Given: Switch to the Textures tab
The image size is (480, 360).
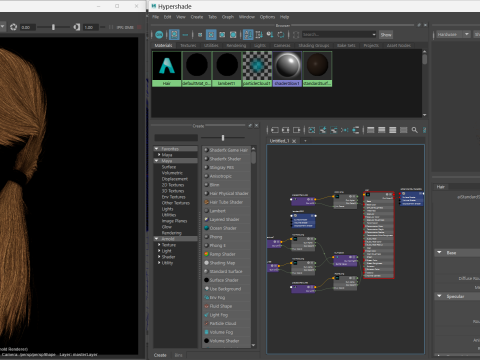Looking at the screenshot, I should click(188, 45).
